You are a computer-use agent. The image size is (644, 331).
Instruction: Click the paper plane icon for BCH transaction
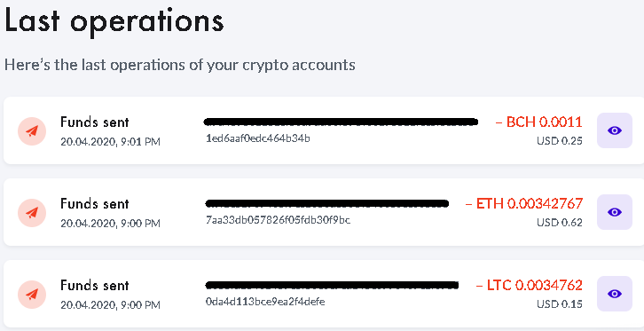click(x=32, y=131)
